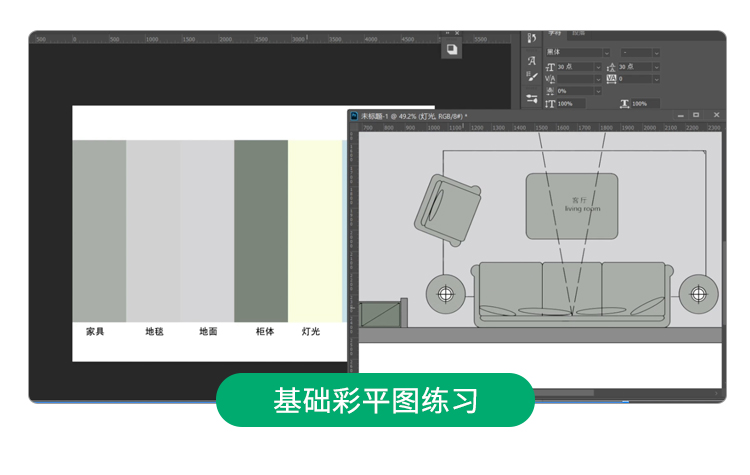Screen dimensions: 750x475
Task: Click the font size icon
Action: 551,67
